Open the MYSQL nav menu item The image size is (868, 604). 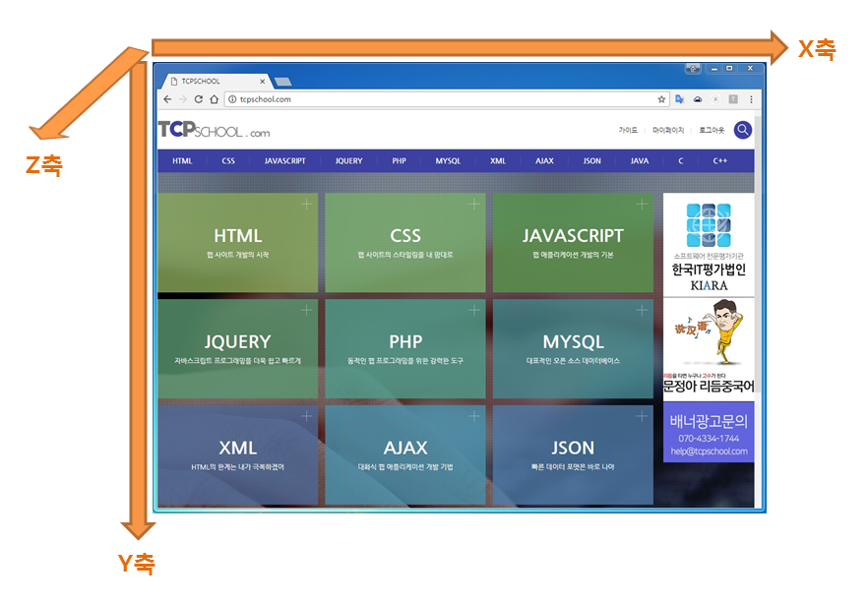(448, 161)
